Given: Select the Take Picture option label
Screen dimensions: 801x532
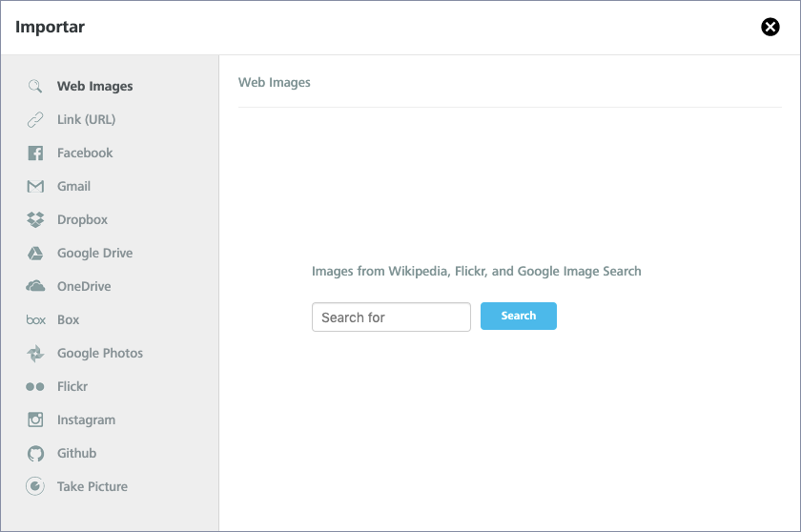Looking at the screenshot, I should pyautogui.click(x=92, y=486).
